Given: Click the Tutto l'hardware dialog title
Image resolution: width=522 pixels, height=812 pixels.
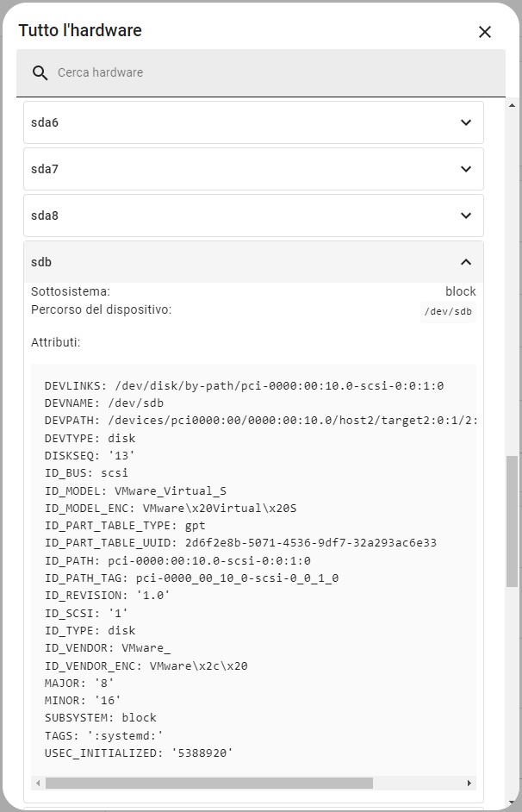Looking at the screenshot, I should point(82,31).
